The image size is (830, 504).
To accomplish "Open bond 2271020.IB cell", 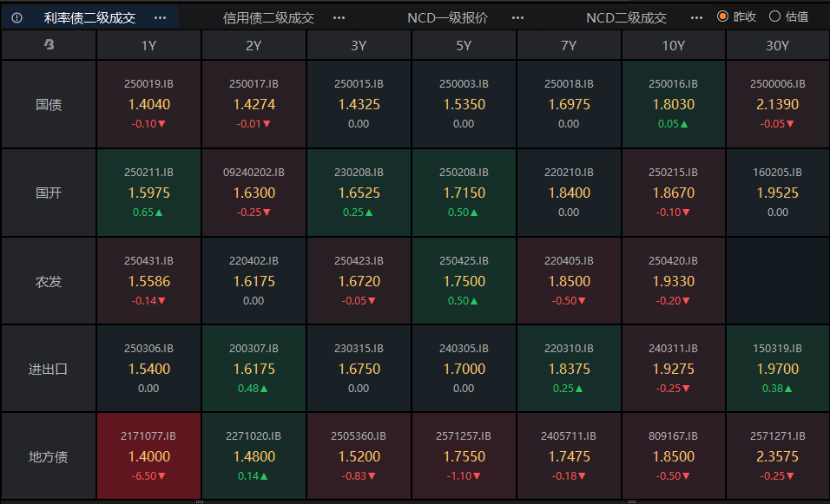I will coord(254,456).
